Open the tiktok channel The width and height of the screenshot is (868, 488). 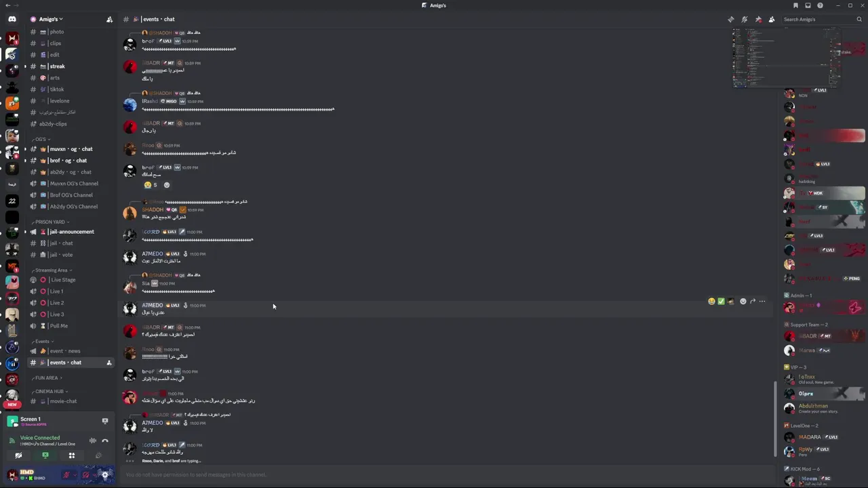tap(72, 89)
